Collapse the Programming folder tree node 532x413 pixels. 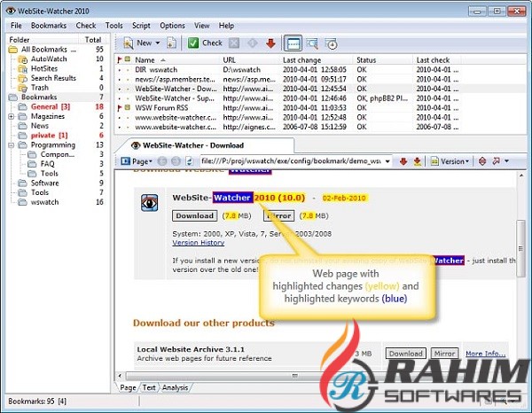click(x=12, y=145)
